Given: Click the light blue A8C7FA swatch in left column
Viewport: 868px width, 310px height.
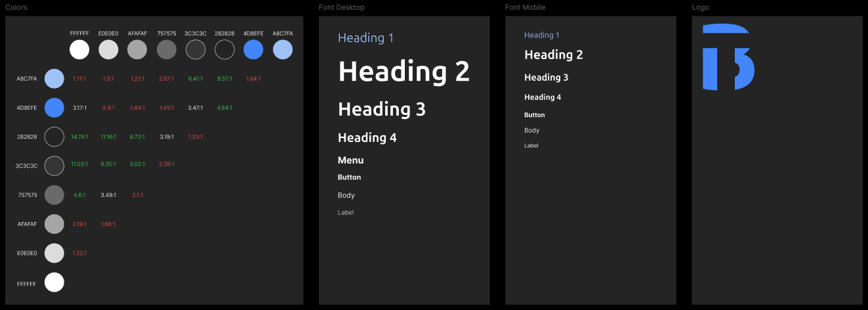Looking at the screenshot, I should (54, 78).
